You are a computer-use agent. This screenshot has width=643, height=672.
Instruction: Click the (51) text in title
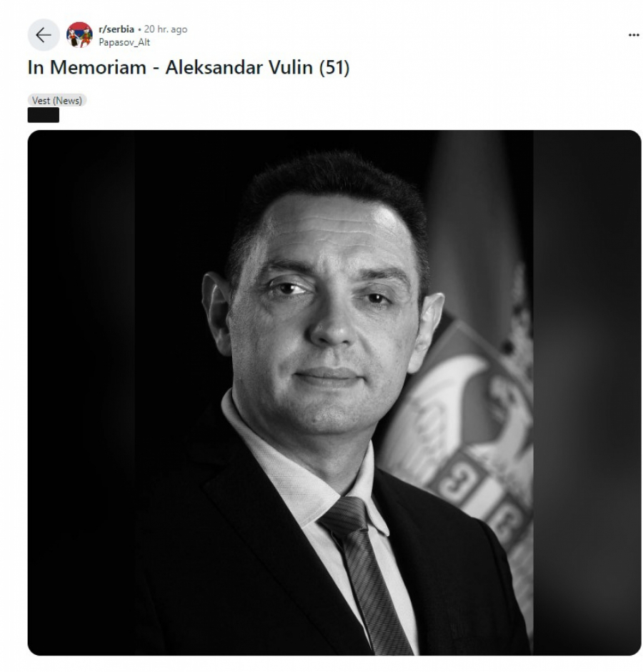point(334,68)
